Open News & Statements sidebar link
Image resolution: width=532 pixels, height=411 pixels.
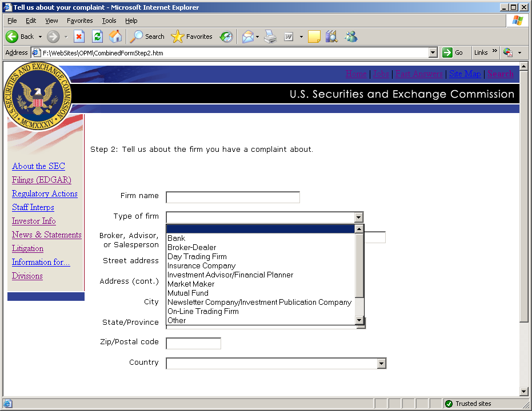(x=47, y=235)
